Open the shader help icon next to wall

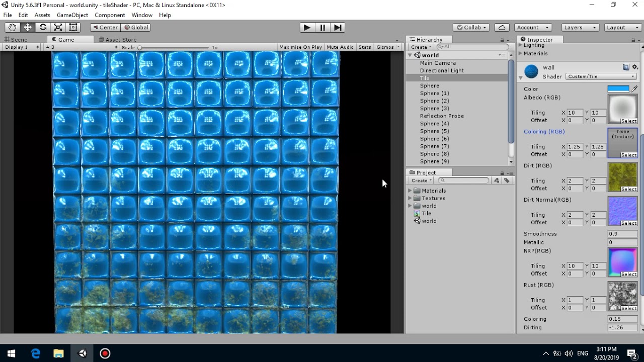626,67
